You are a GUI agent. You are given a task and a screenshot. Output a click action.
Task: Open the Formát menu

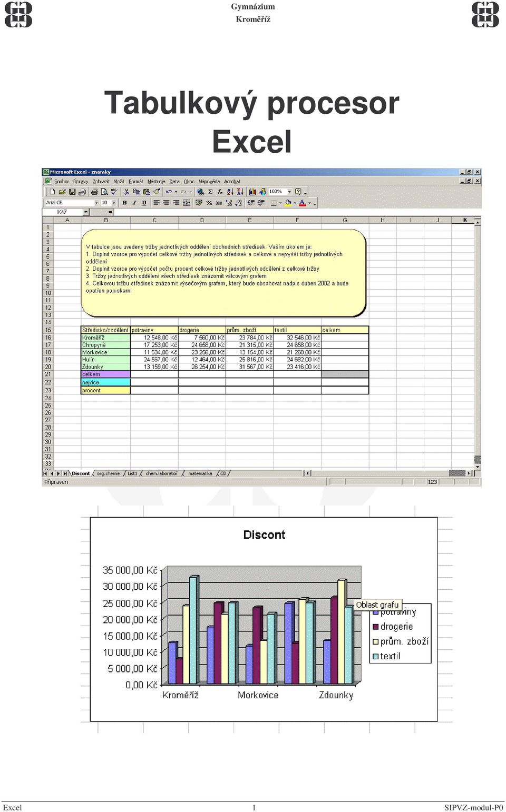[135, 181]
